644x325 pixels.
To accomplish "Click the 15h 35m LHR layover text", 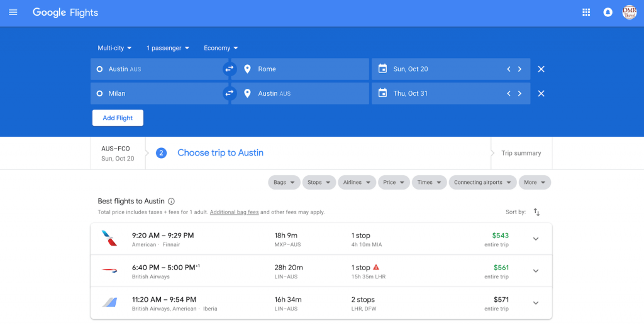I will point(369,277).
